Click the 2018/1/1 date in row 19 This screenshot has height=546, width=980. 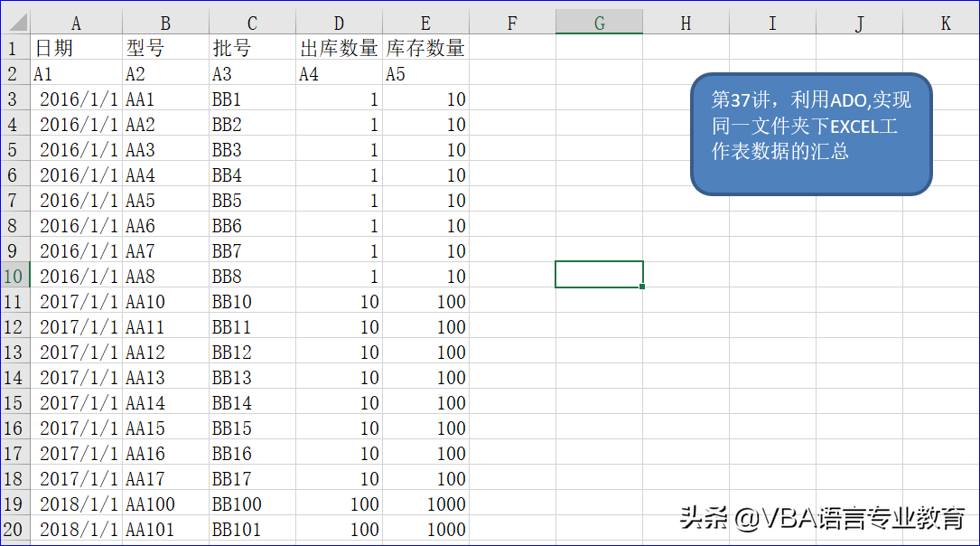point(76,504)
